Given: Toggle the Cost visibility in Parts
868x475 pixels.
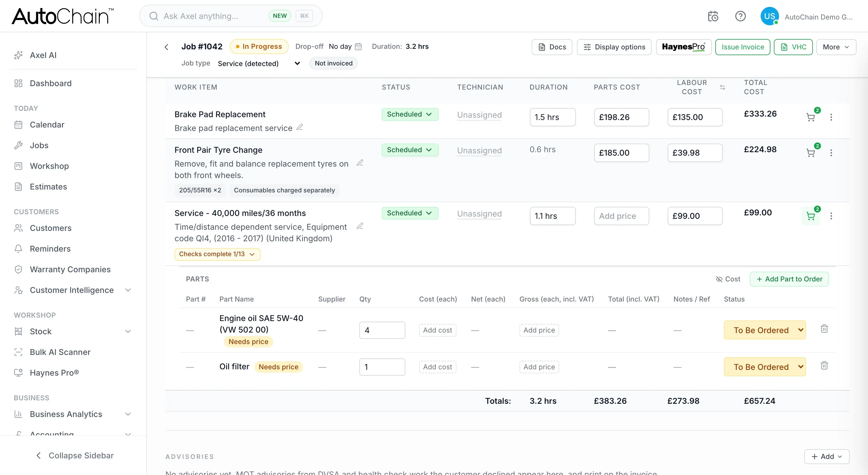Looking at the screenshot, I should click(728, 279).
